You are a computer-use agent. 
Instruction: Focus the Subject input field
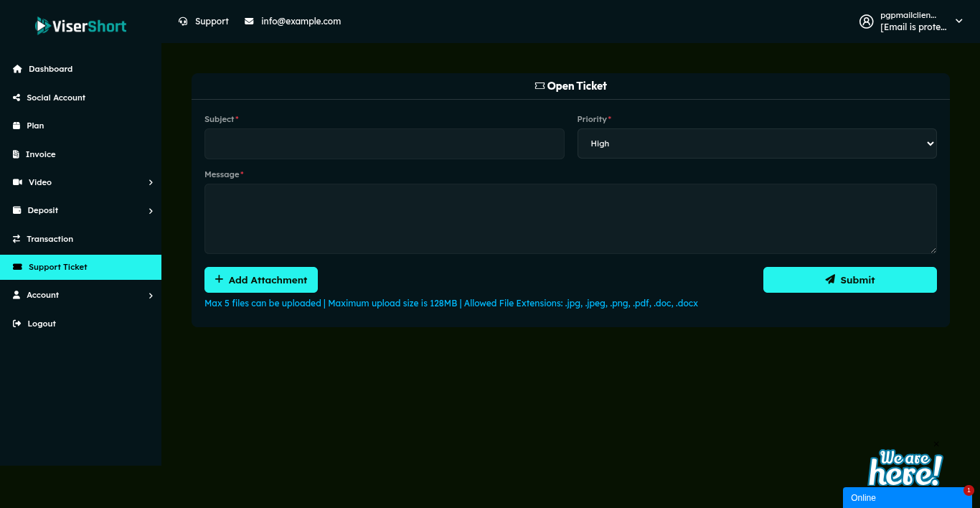tap(384, 144)
